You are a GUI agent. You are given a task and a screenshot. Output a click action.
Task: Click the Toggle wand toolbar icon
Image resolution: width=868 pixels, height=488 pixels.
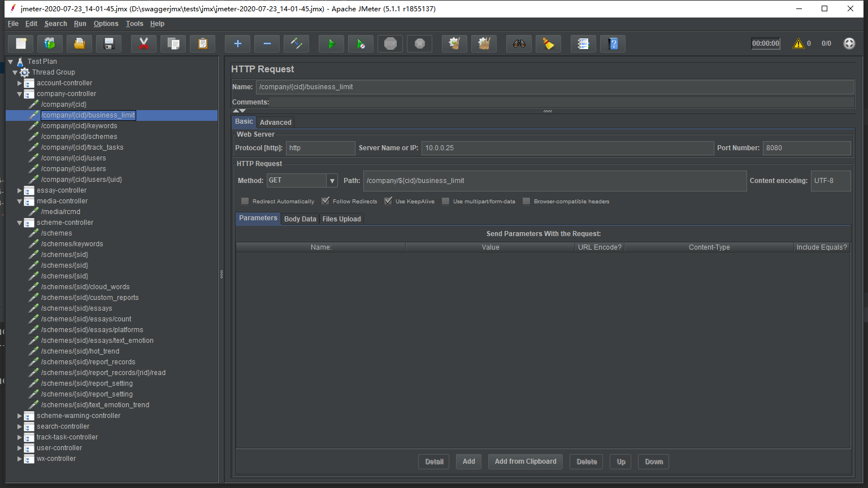tap(296, 43)
